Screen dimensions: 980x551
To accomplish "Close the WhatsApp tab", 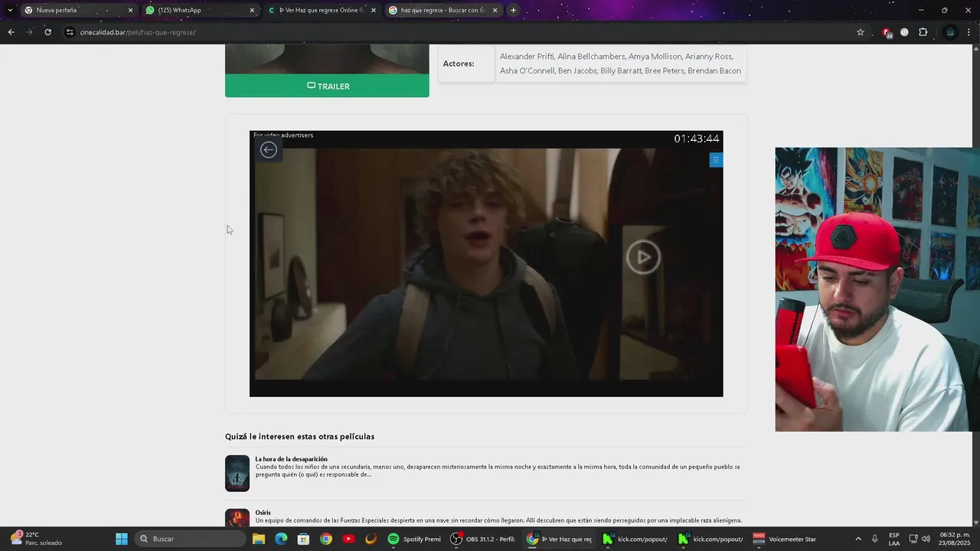I will click(x=252, y=10).
